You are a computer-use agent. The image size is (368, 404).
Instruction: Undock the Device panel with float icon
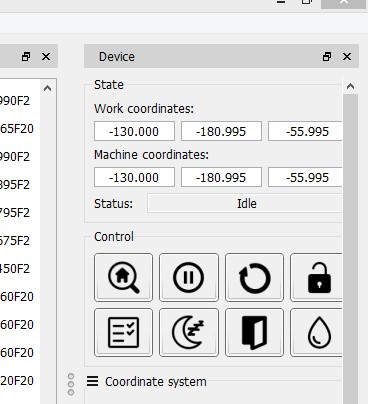[327, 57]
